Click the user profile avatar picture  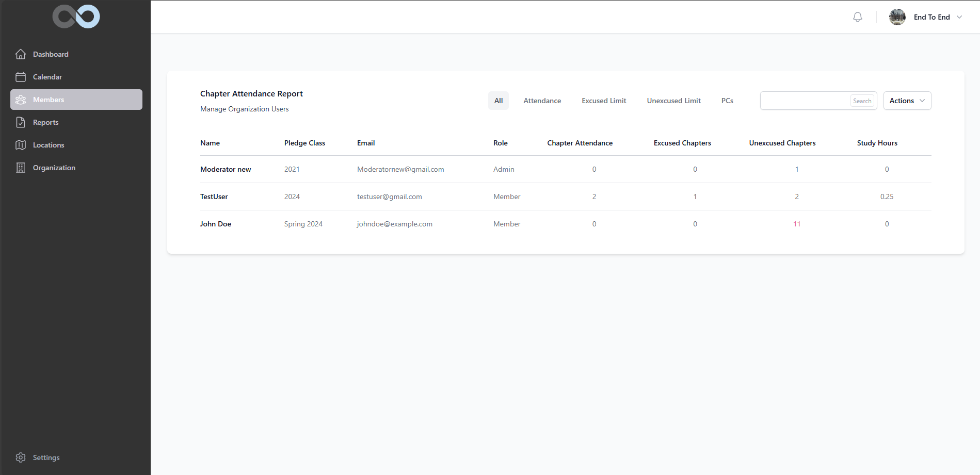(x=897, y=17)
